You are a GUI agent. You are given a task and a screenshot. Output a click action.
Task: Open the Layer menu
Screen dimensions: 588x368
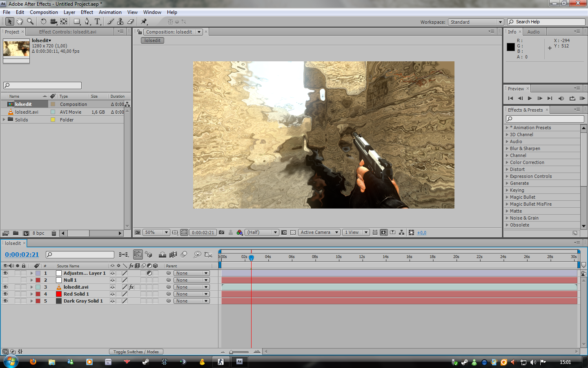pos(69,12)
